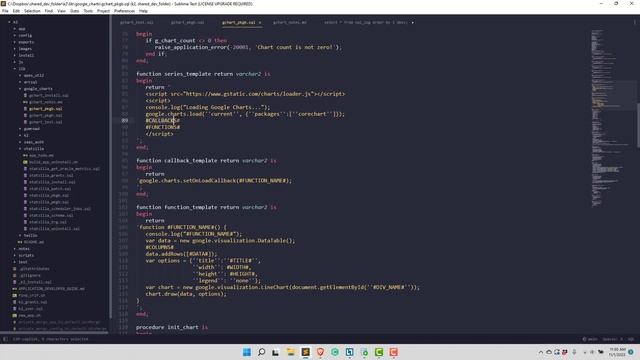
Task: Open the Edit menu
Action: pos(16,11)
